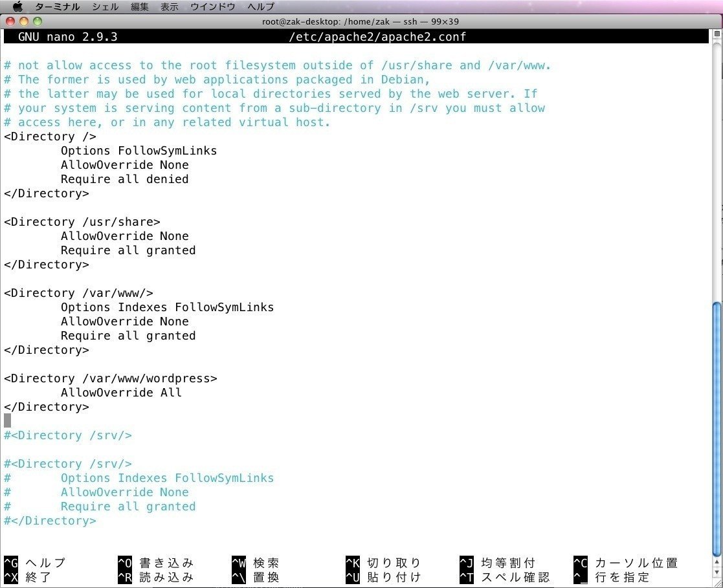Image resolution: width=723 pixels, height=588 pixels.
Task: Click the line Require all denied
Action: tap(124, 179)
